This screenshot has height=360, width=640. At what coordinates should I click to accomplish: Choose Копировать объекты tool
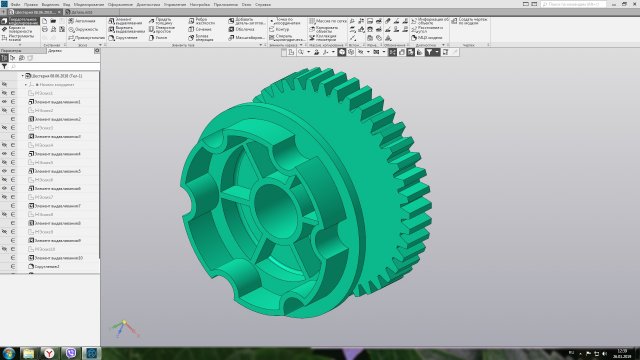(x=324, y=29)
